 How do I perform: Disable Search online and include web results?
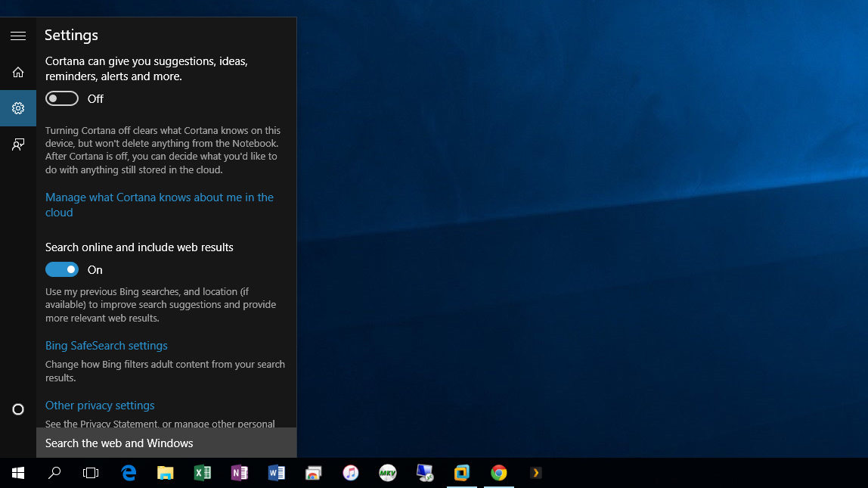click(x=62, y=269)
